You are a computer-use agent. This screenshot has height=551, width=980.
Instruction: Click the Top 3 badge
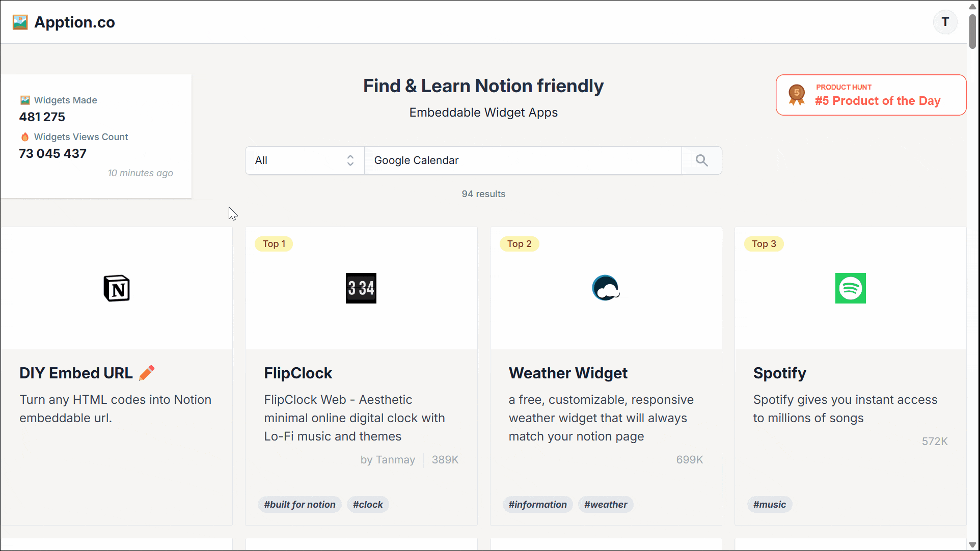[x=764, y=244]
